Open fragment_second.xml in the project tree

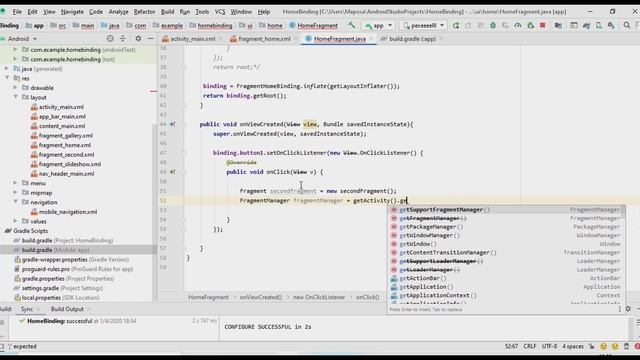click(67, 155)
